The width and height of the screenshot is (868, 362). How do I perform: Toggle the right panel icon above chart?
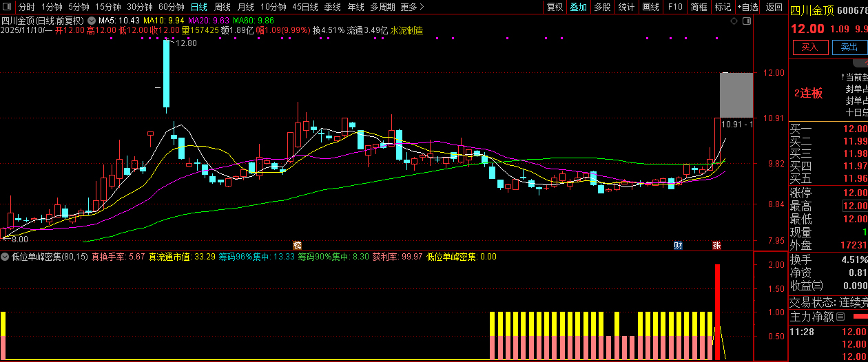[746, 22]
